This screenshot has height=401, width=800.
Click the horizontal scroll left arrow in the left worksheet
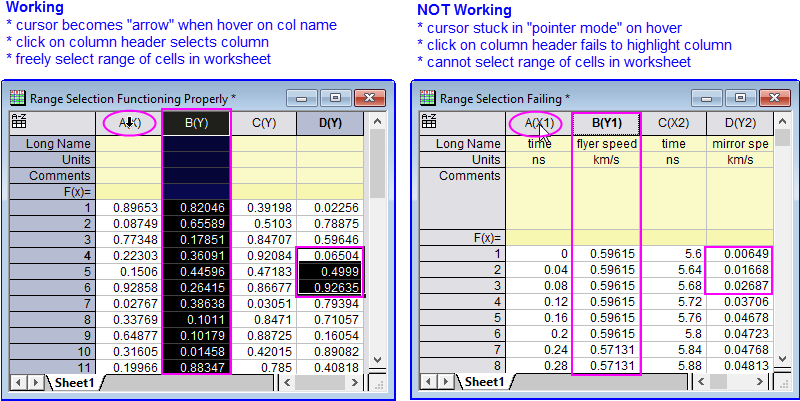pos(287,382)
